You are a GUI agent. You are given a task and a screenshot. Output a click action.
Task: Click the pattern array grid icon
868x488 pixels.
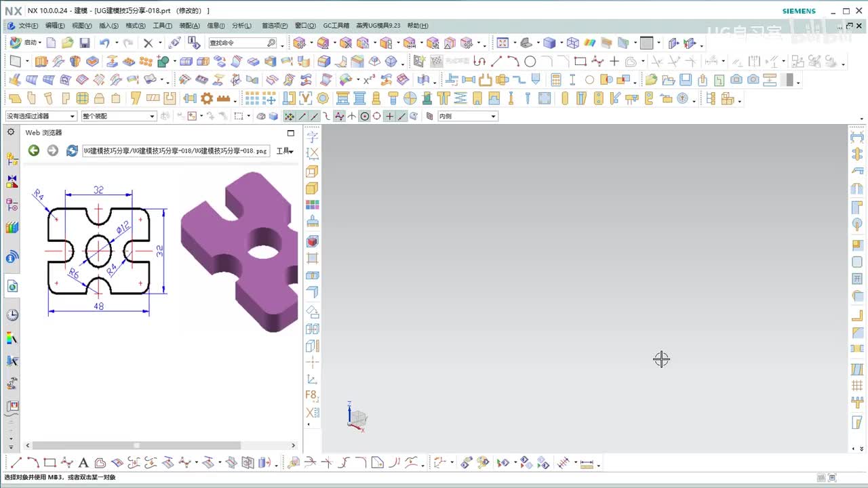coord(252,98)
